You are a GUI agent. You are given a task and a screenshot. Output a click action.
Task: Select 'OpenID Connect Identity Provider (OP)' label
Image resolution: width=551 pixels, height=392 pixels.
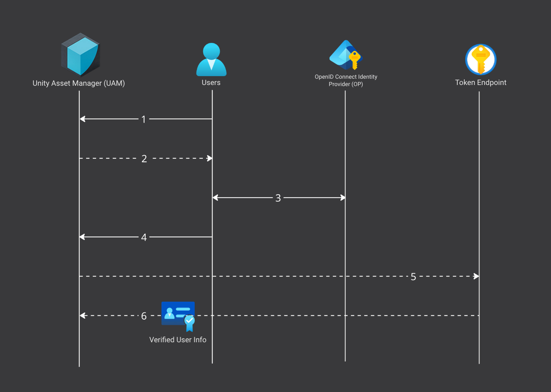tap(346, 80)
